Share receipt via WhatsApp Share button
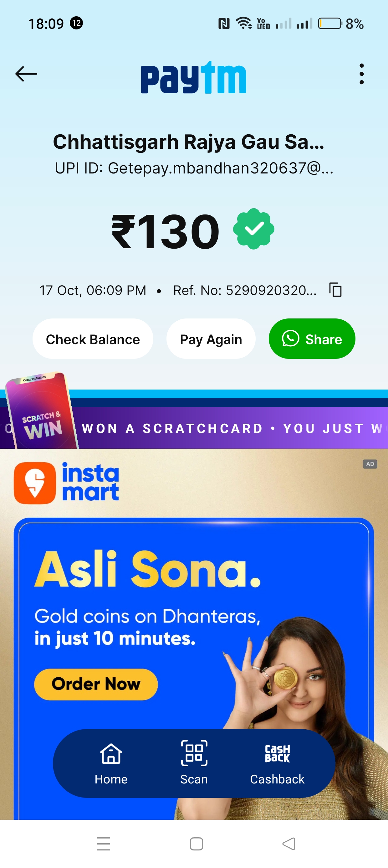This screenshot has height=868, width=388. (x=312, y=338)
